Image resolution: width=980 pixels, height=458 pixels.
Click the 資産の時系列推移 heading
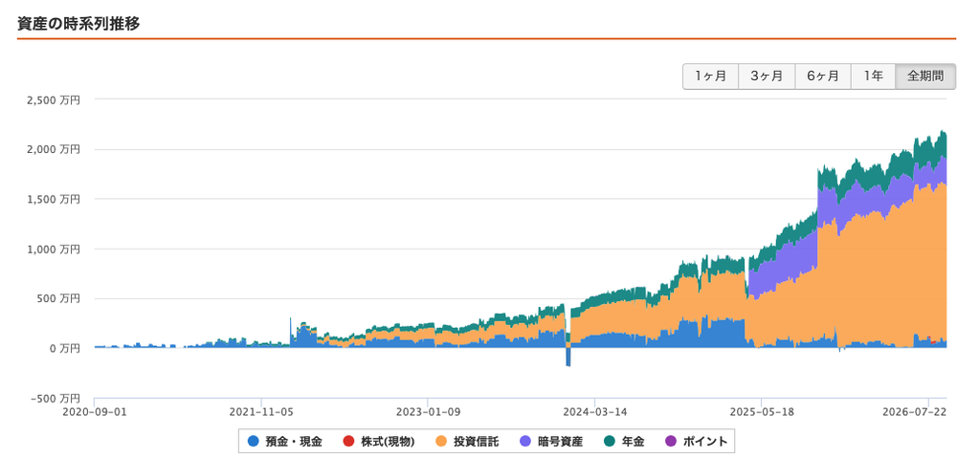click(x=78, y=24)
